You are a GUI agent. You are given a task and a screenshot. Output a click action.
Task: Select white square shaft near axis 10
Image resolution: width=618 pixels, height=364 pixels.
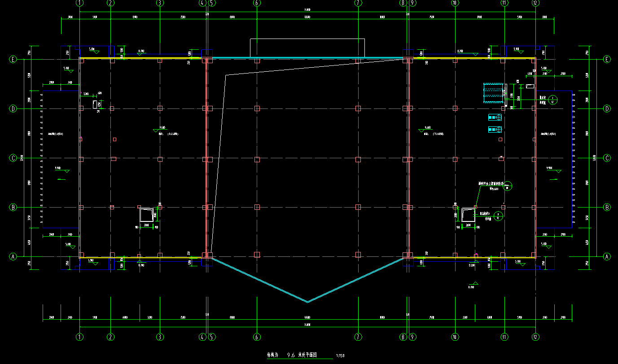pos(469,215)
